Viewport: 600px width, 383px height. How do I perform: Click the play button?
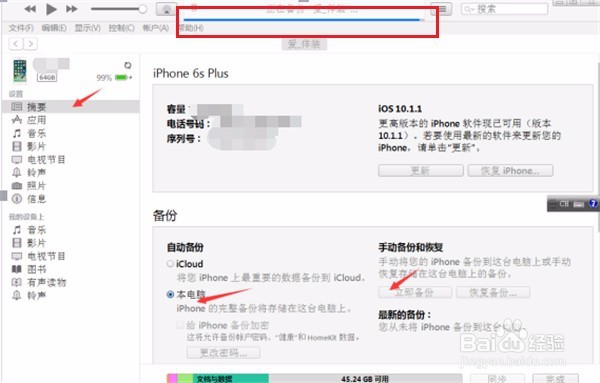pos(51,9)
